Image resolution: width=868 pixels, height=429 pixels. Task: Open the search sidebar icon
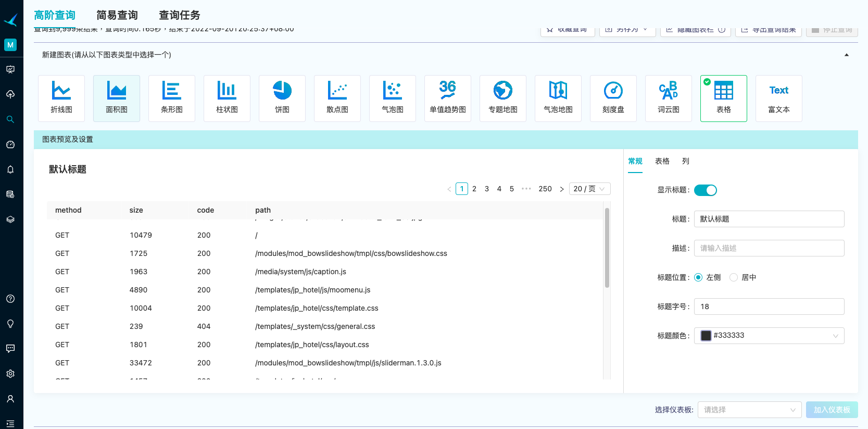click(x=10, y=119)
